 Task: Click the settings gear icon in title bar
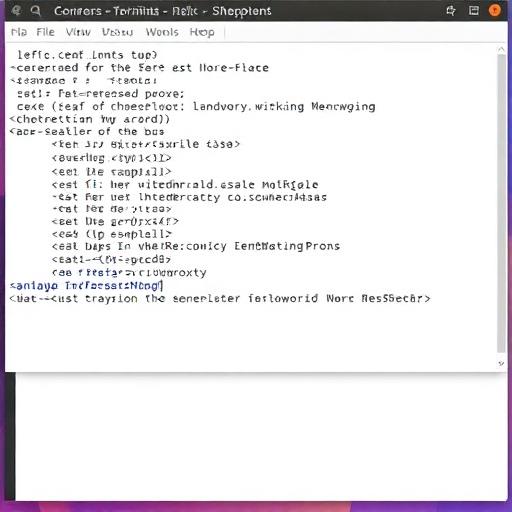(451, 11)
